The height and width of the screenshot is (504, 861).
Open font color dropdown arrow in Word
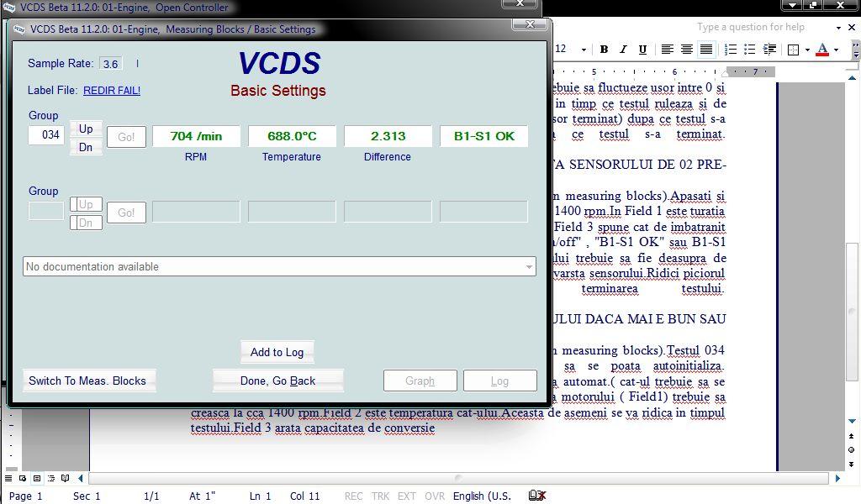click(x=837, y=50)
